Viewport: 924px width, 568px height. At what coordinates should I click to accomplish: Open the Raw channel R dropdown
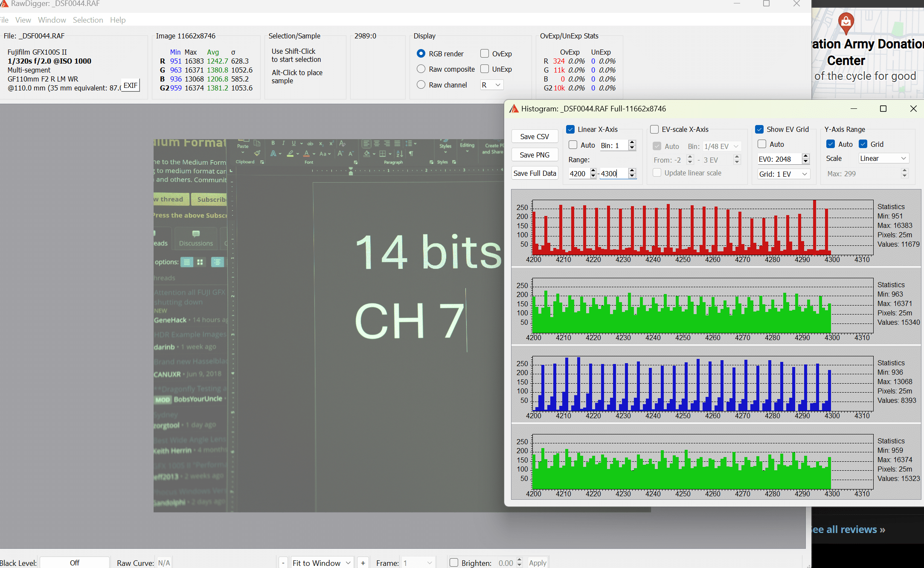click(x=492, y=85)
